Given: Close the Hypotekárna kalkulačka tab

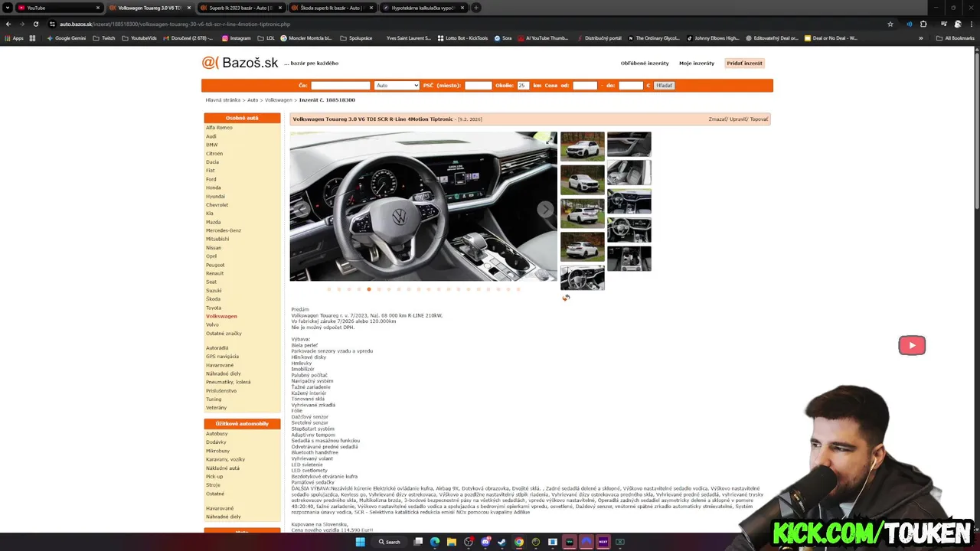Looking at the screenshot, I should point(462,8).
